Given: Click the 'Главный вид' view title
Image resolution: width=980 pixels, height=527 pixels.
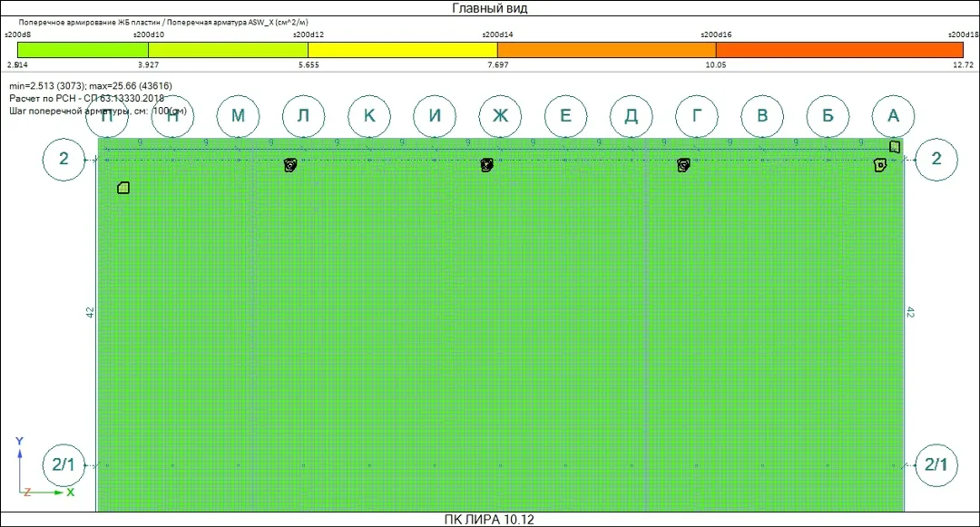Looking at the screenshot, I should [489, 8].
